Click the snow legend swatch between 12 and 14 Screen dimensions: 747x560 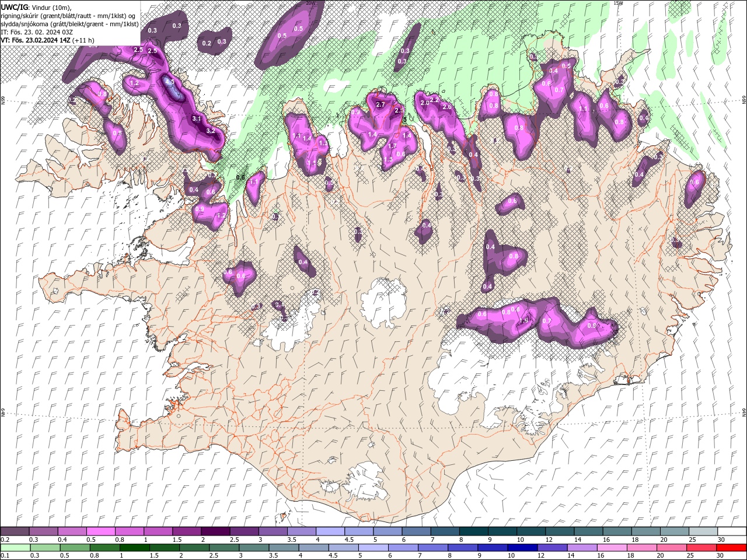[560, 531]
